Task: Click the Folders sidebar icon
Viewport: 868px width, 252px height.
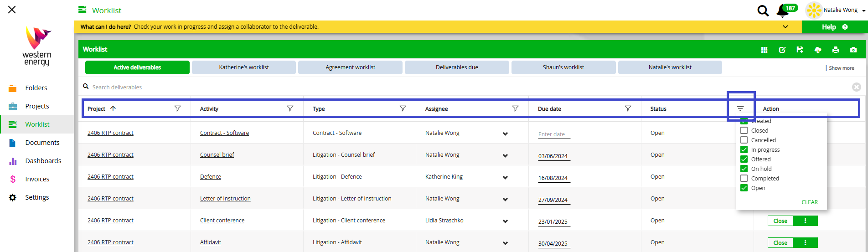Action: (x=13, y=88)
